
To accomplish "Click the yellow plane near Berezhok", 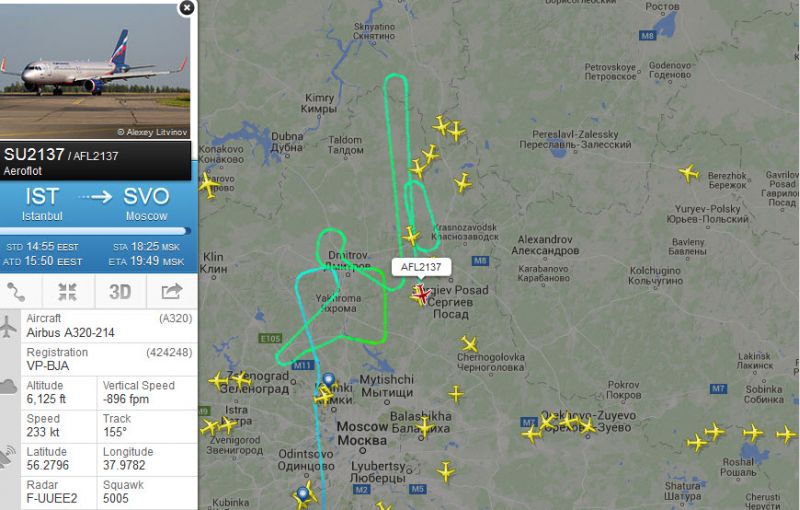I will (689, 173).
